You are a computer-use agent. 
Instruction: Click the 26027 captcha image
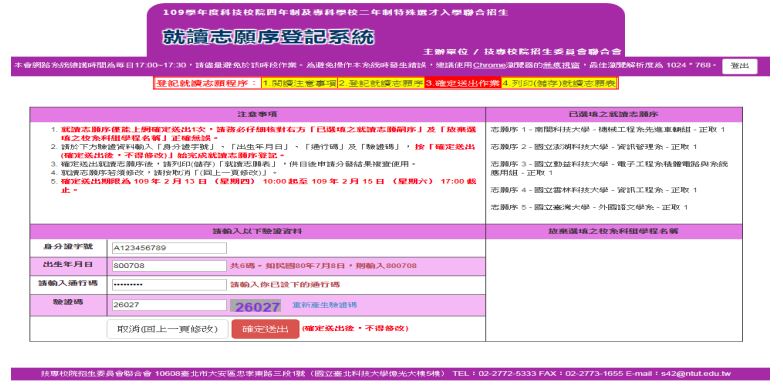[257, 306]
